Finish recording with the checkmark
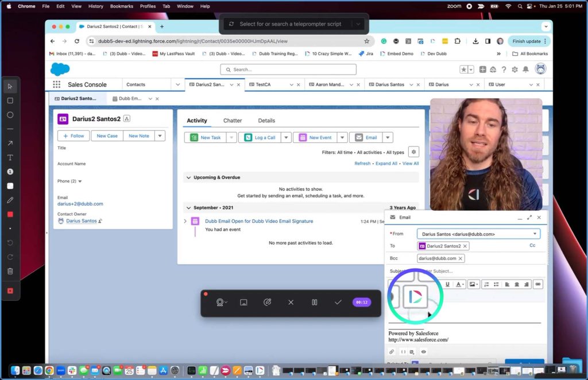This screenshot has height=380, width=588. pyautogui.click(x=338, y=302)
